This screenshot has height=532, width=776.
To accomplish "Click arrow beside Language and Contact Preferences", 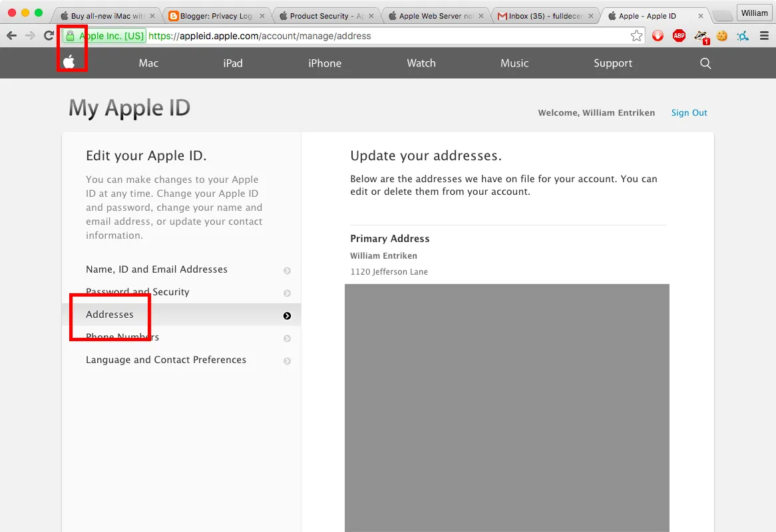I will [287, 361].
